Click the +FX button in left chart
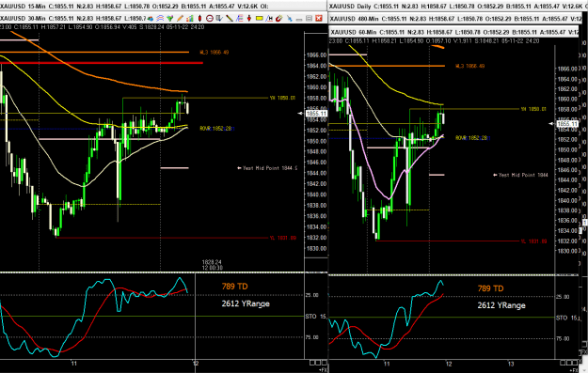Screen dimensions: 588x373 point(323,370)
